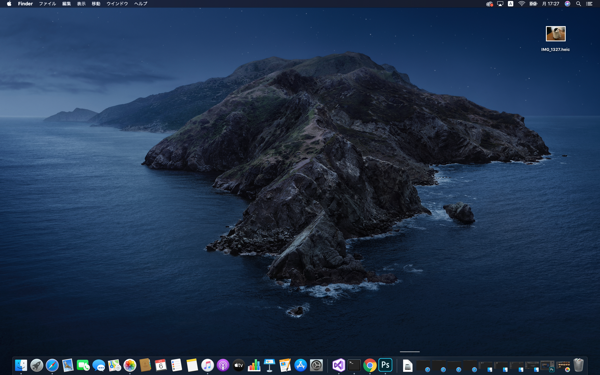Open Contacts brown book icon

pos(145,365)
